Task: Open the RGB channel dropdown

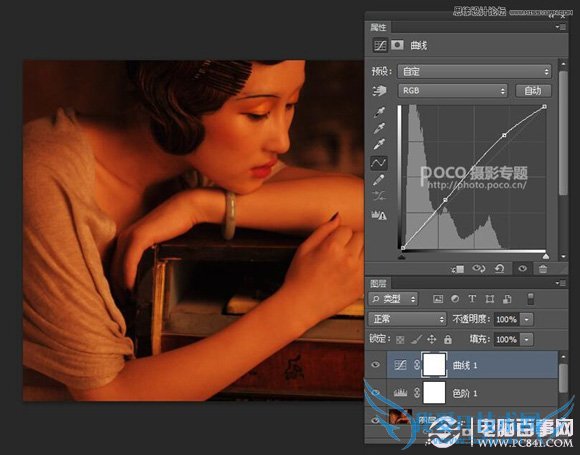Action: [453, 91]
